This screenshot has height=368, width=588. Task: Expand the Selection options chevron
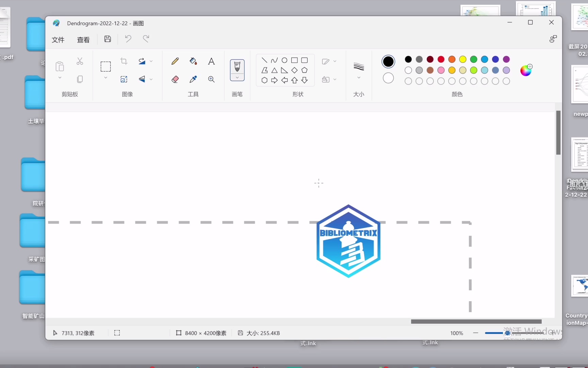tap(105, 78)
